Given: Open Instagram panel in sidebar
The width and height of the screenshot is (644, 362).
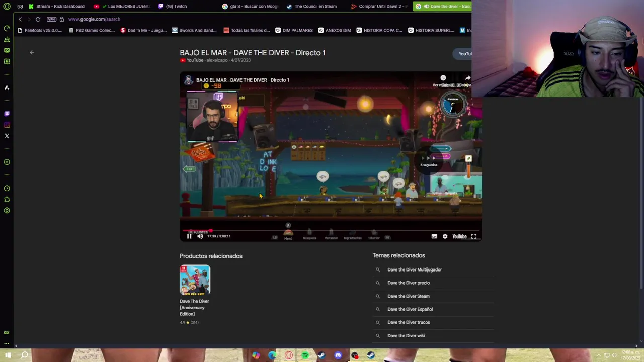Looking at the screenshot, I should pos(7,125).
